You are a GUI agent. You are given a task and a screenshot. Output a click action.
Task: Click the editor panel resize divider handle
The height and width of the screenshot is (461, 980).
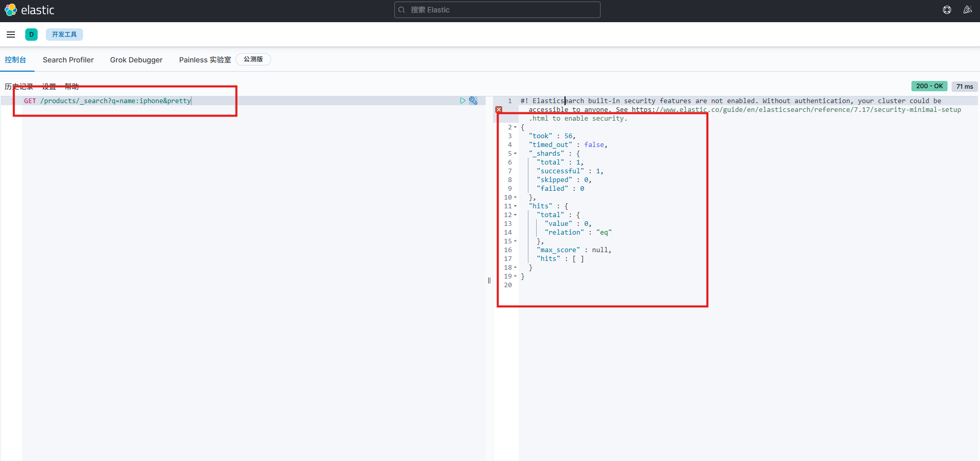pyautogui.click(x=489, y=281)
